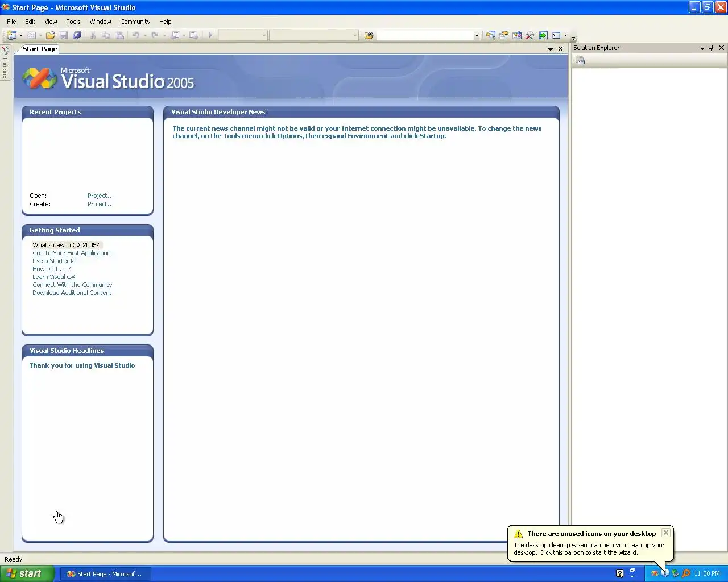728x582 pixels.
Task: Open the Use a Starter Kit link
Action: coord(55,261)
